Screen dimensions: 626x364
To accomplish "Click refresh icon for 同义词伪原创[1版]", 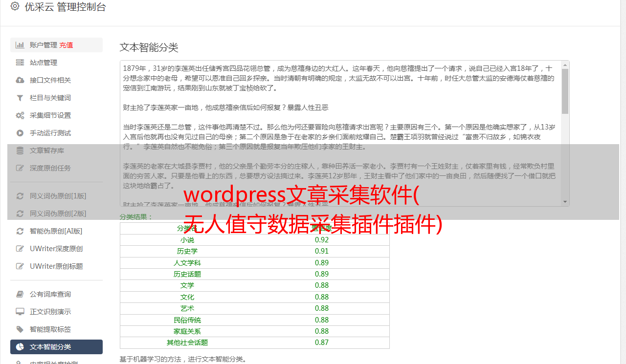I will pos(20,196).
